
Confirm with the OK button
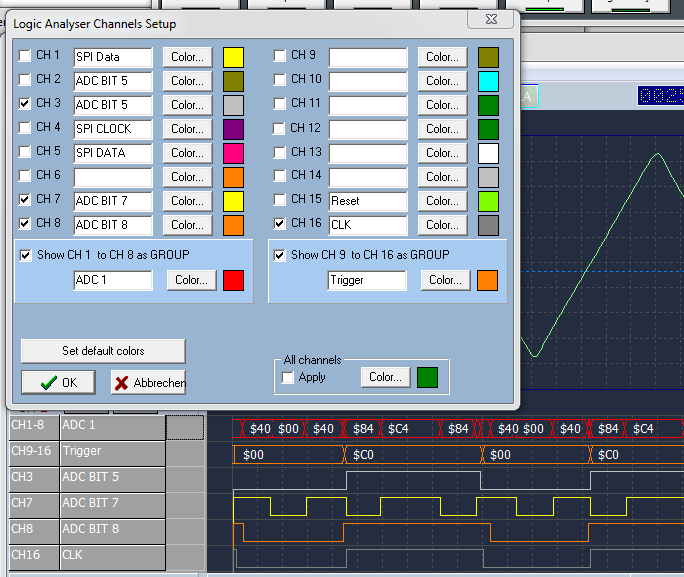(x=58, y=382)
